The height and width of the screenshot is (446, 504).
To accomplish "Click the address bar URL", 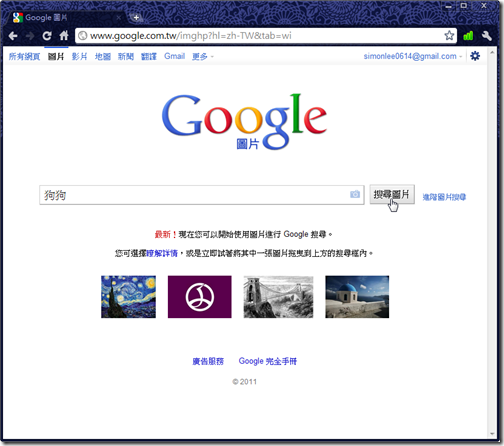I will pos(191,36).
